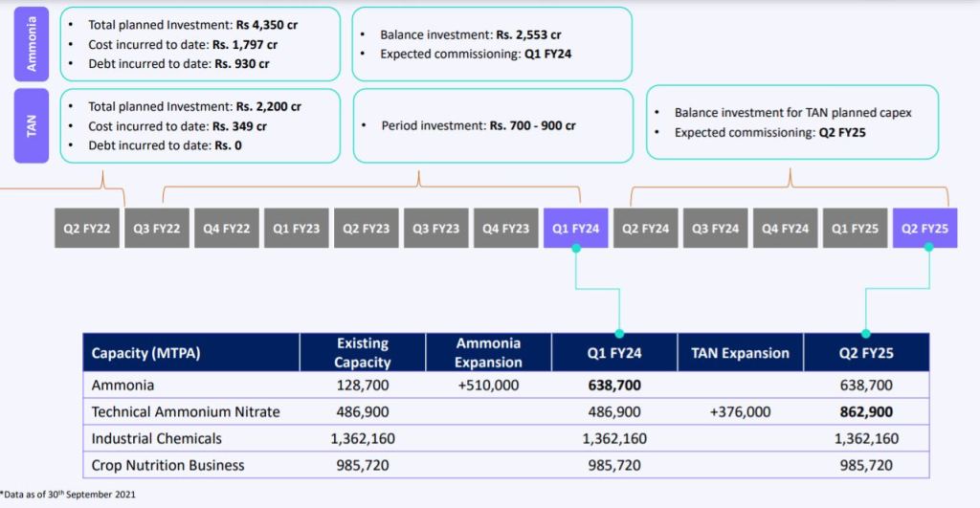Select the TAN Expansion column header
The height and width of the screenshot is (508, 980).
740,353
